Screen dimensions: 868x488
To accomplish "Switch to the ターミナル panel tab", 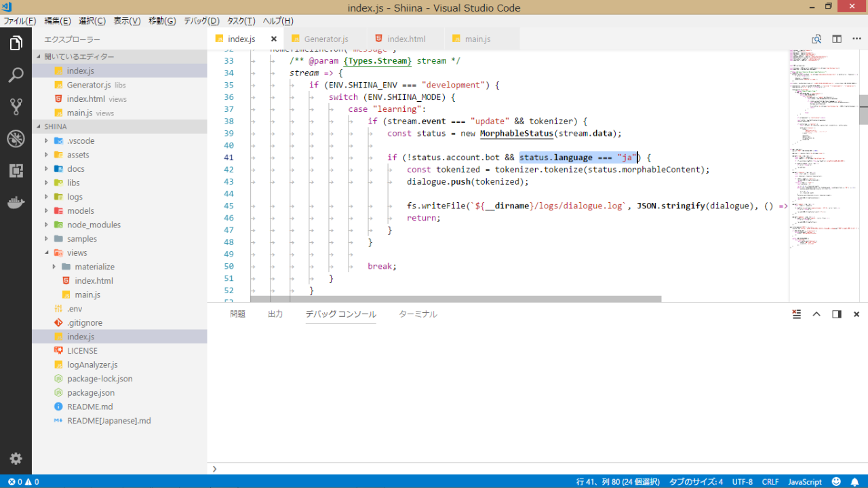I will coord(418,314).
